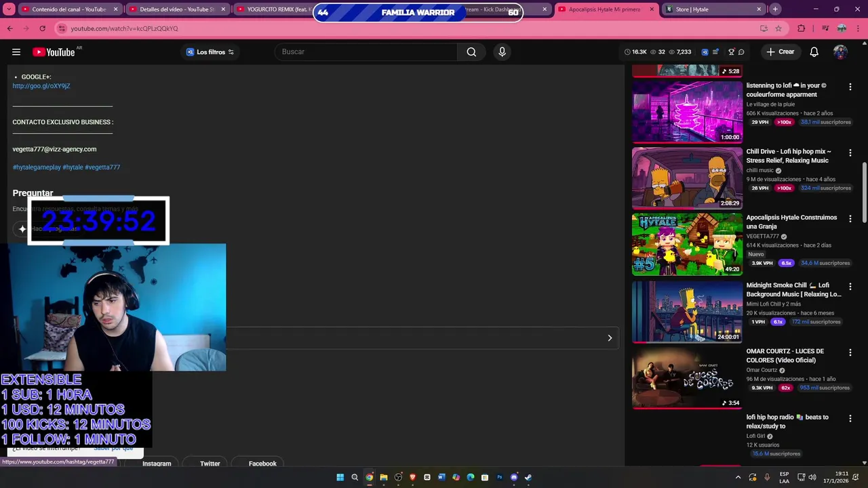This screenshot has width=868, height=488.
Task: Open Midnight Smoke Chill Bart thumbnail
Action: click(x=687, y=312)
